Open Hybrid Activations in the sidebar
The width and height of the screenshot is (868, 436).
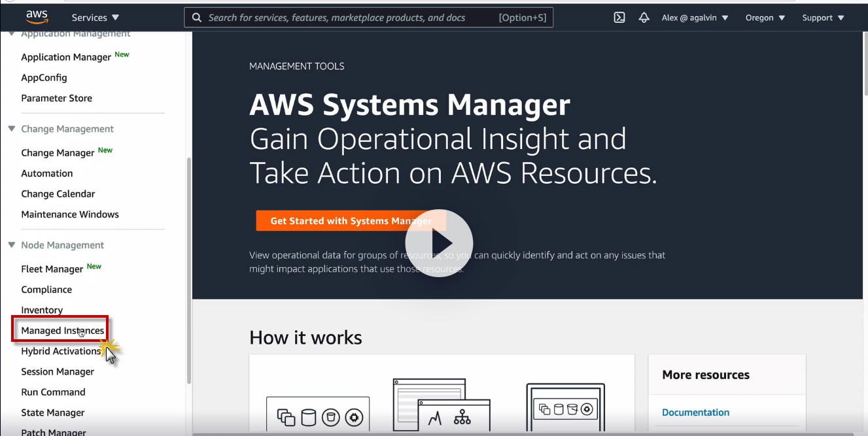point(61,351)
